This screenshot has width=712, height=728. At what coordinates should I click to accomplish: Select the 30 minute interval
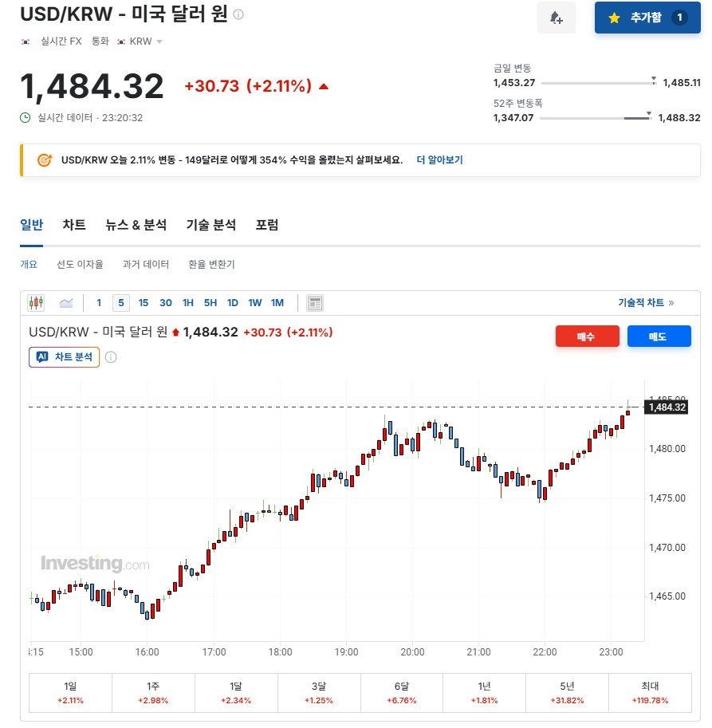tap(166, 303)
